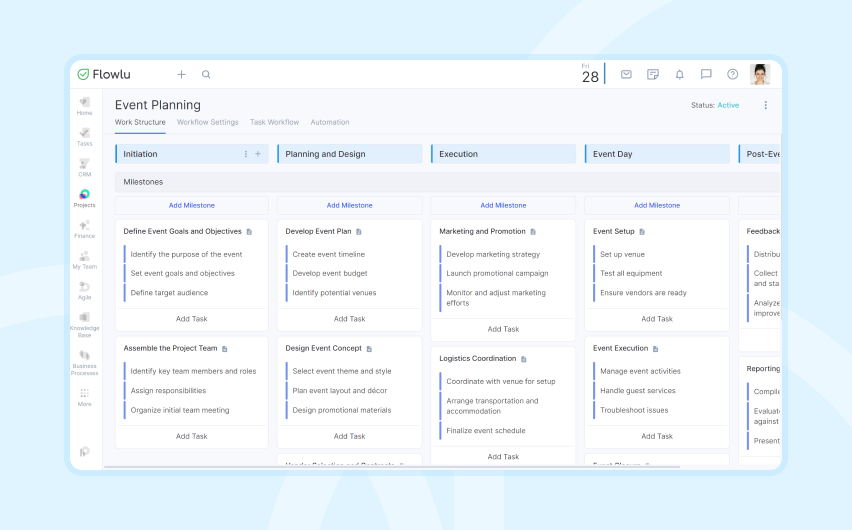852x530 pixels.
Task: Open the Business Processes sidebar section
Action: 84,363
